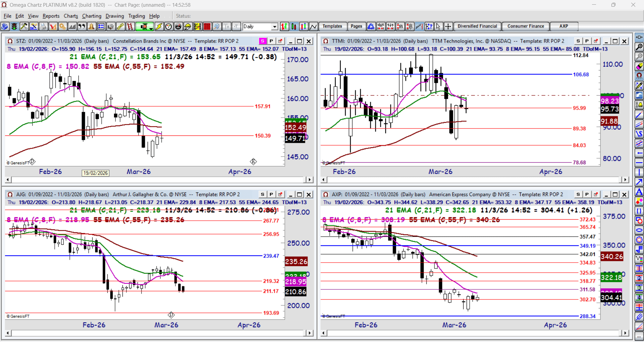Screen dimensions: 644x342
Task: Select the 322.18 price label on AXP chart
Action: click(611, 278)
